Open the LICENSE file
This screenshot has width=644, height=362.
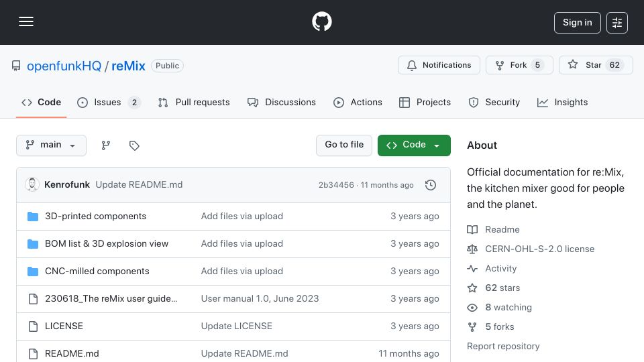(x=64, y=326)
